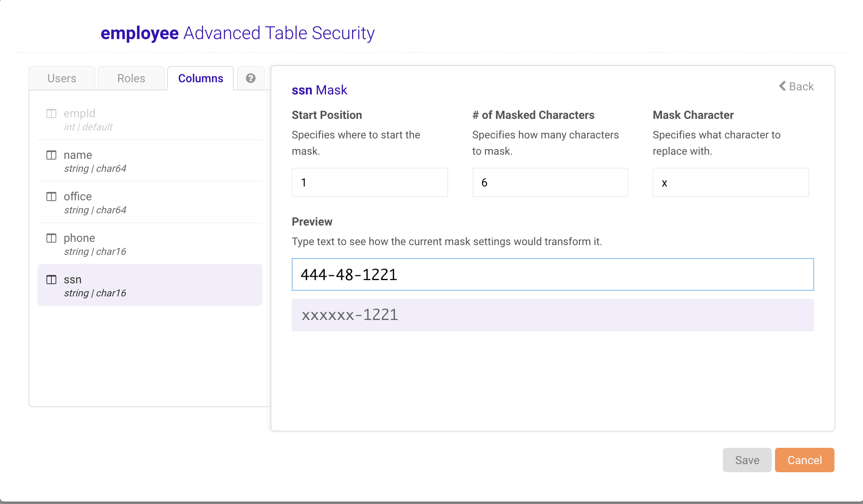
Task: Click the column icon beside phone
Action: (x=51, y=238)
